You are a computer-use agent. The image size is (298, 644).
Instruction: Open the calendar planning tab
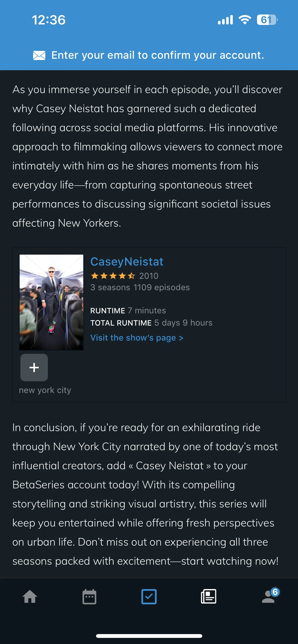89,596
